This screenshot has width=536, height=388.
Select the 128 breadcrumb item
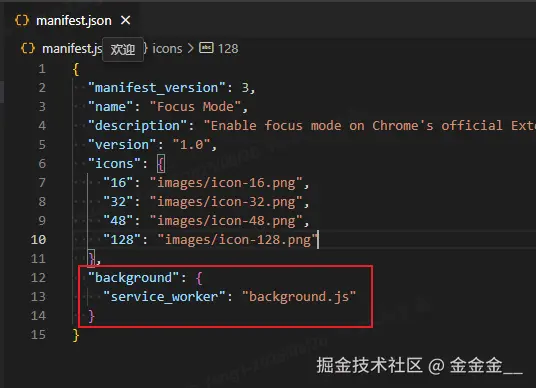(228, 49)
